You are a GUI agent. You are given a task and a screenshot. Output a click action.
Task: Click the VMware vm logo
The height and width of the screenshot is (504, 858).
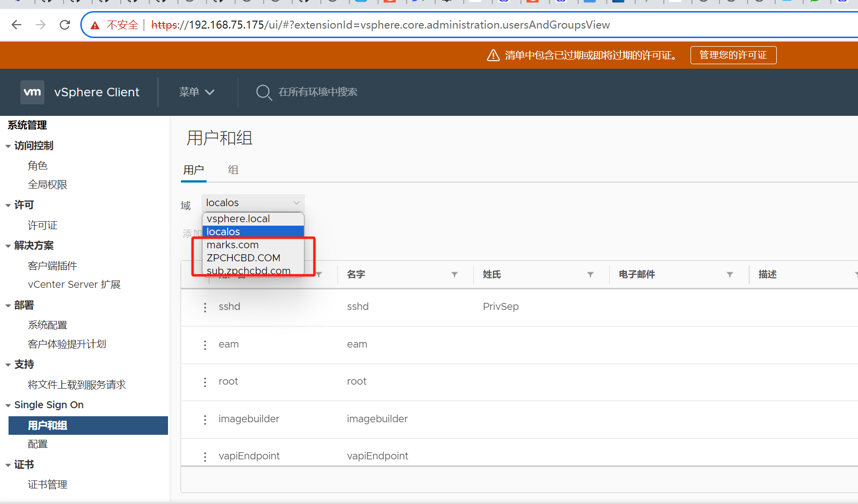pyautogui.click(x=33, y=92)
